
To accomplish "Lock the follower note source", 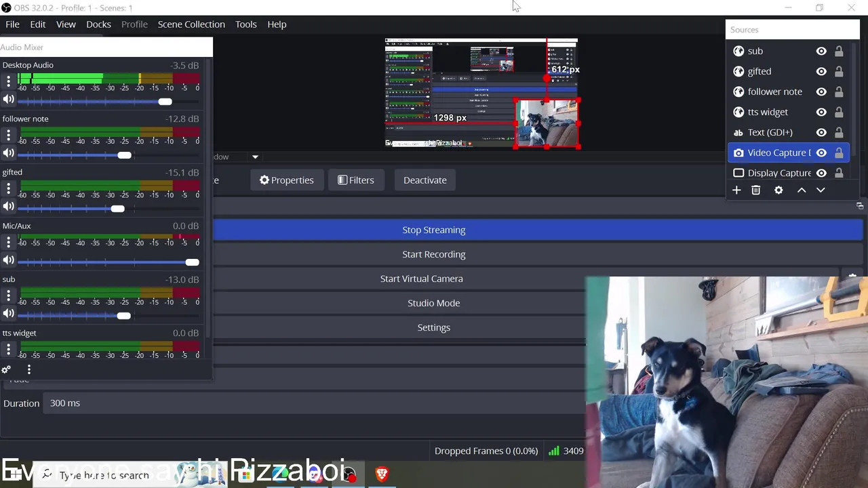I will coord(839,91).
